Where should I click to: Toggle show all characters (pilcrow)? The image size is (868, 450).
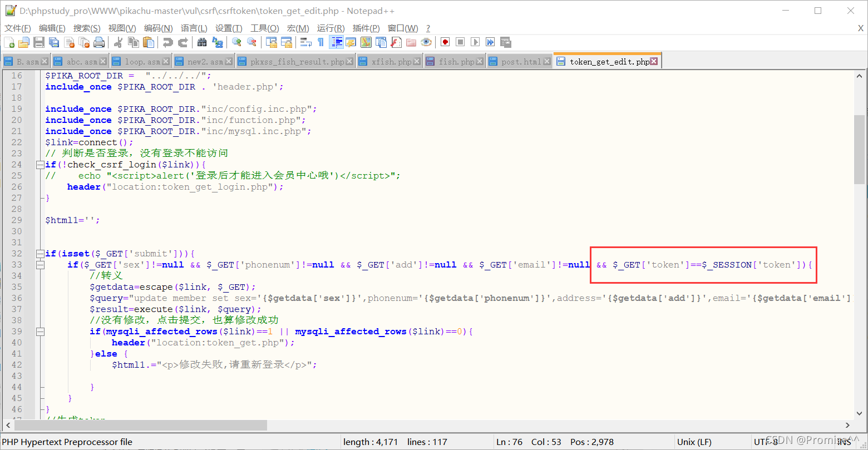point(320,42)
